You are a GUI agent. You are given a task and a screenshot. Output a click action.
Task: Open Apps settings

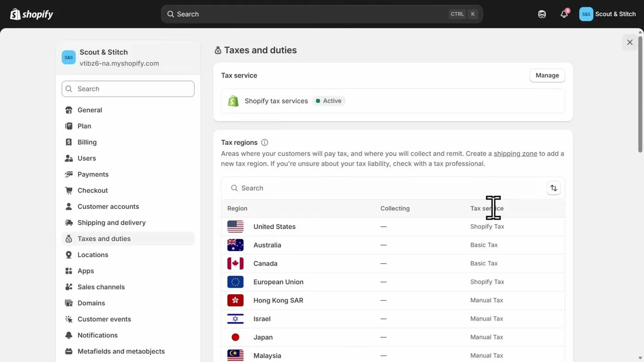(128, 271)
